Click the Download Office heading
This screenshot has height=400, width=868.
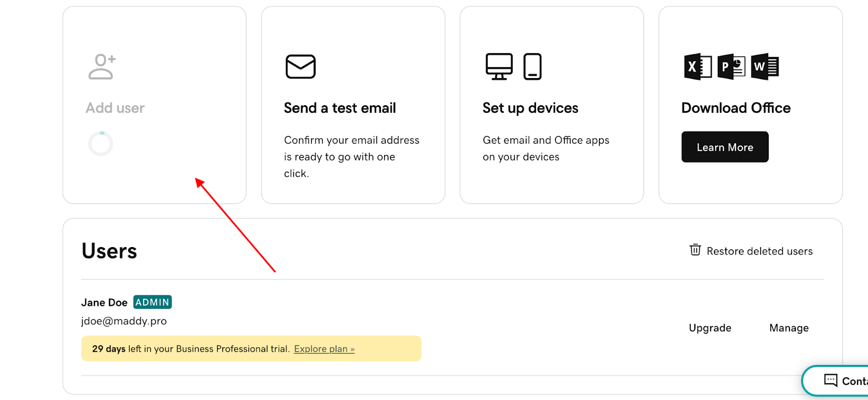point(736,108)
